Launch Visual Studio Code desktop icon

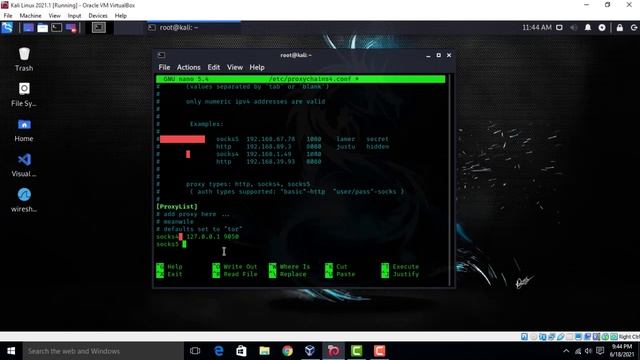(x=24, y=165)
